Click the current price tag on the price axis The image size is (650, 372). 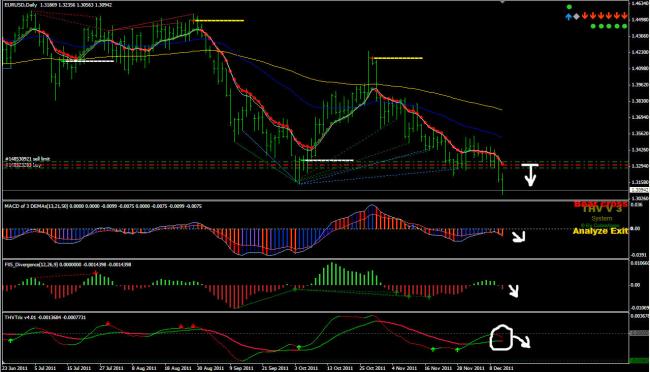[639, 190]
